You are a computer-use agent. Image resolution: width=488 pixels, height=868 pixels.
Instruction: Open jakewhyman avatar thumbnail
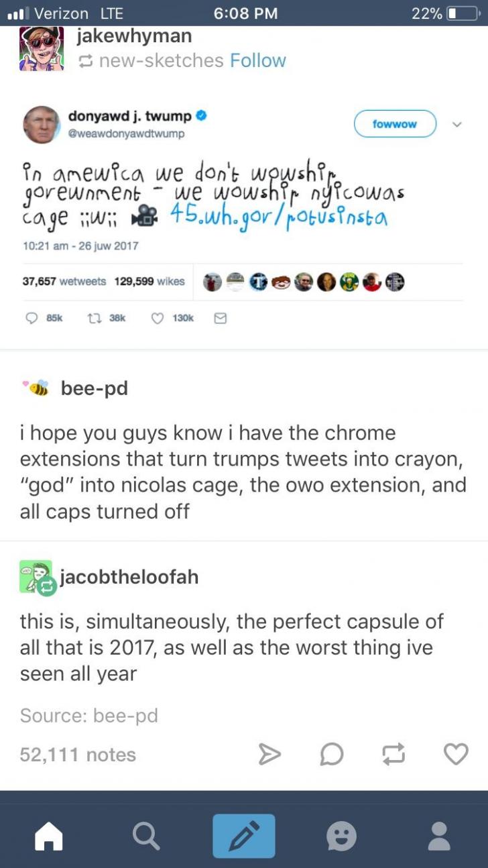[42, 48]
